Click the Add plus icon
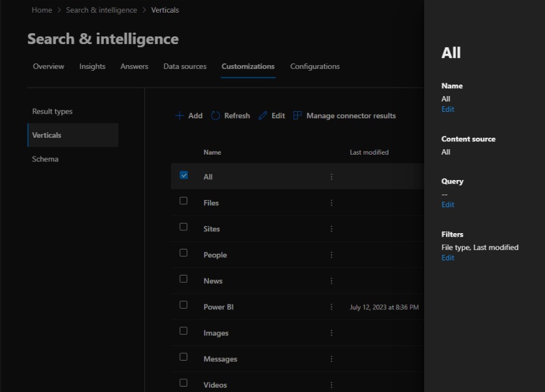The width and height of the screenshot is (545, 392). [179, 116]
